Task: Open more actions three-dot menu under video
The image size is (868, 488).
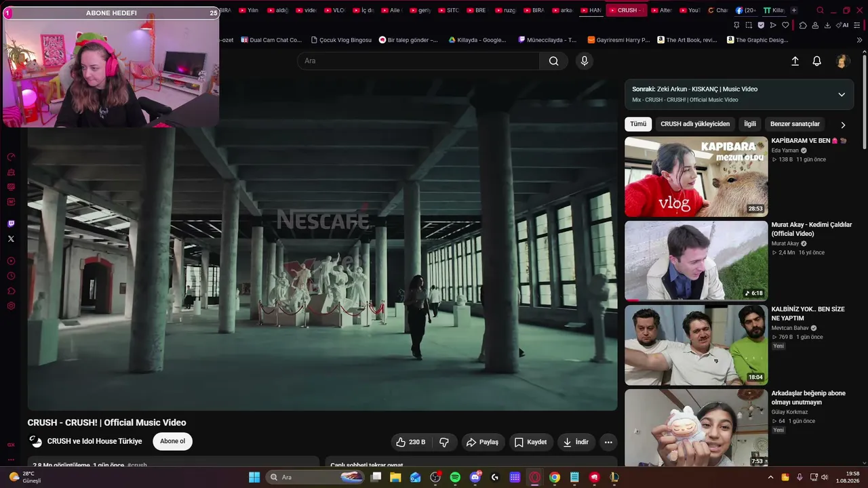Action: tap(608, 442)
